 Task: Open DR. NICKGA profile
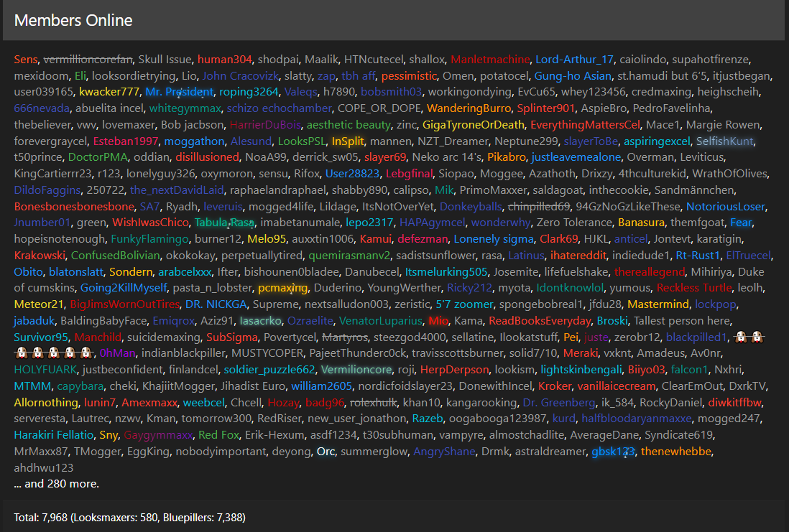[x=216, y=304]
